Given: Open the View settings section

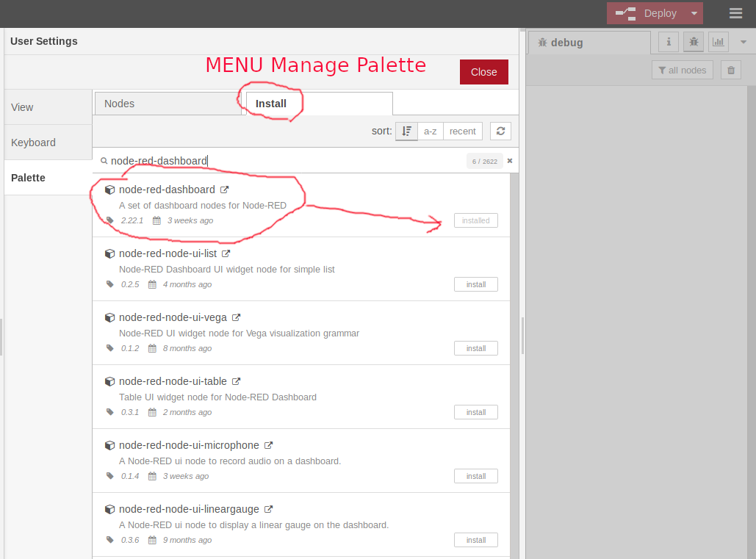Looking at the screenshot, I should (x=48, y=107).
